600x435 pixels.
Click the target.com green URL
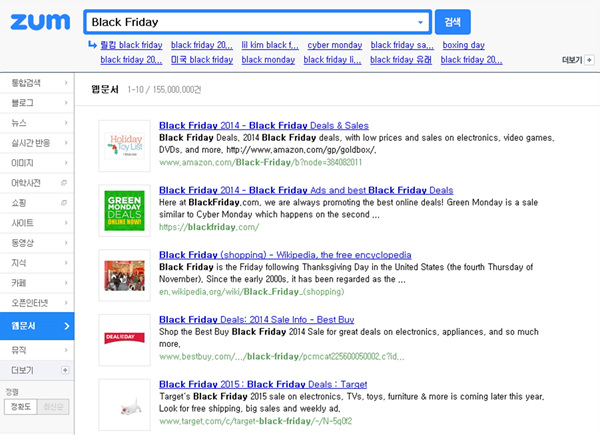[x=255, y=421]
